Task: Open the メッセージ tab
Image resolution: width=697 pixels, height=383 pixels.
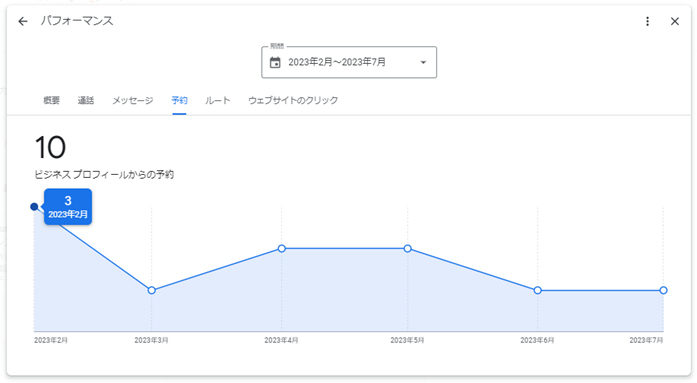Action: [132, 100]
